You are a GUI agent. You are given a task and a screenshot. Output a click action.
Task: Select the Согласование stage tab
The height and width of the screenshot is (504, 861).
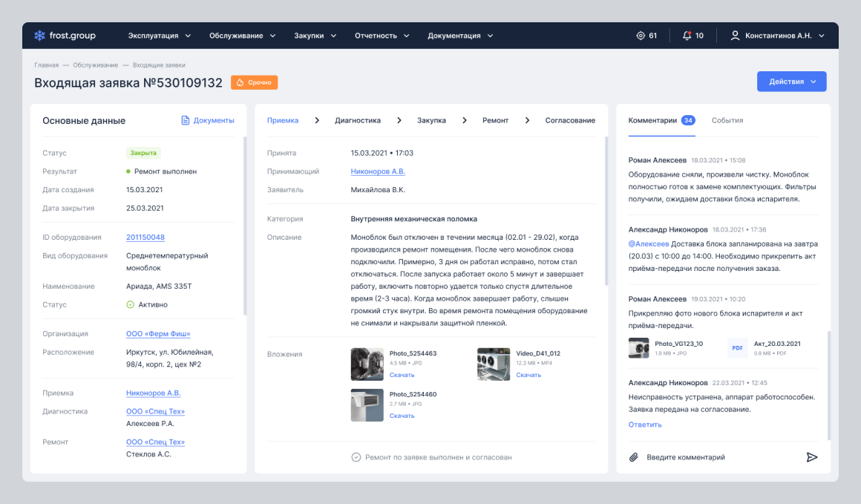click(570, 120)
